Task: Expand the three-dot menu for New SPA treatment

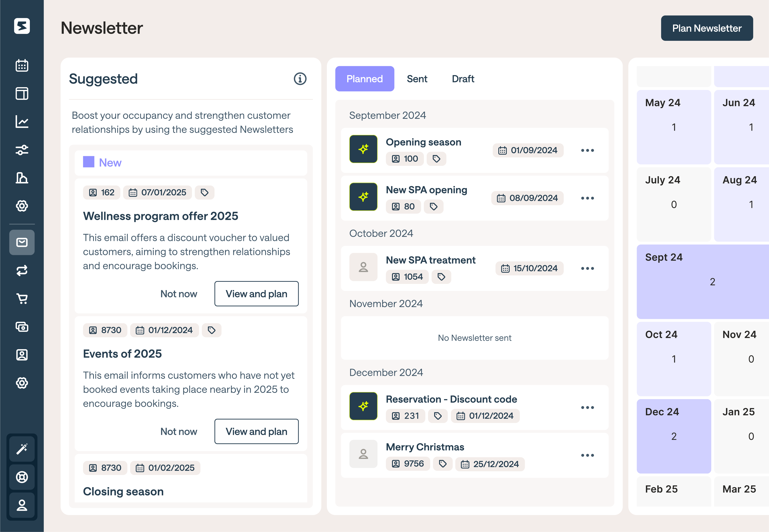Action: [x=587, y=268]
